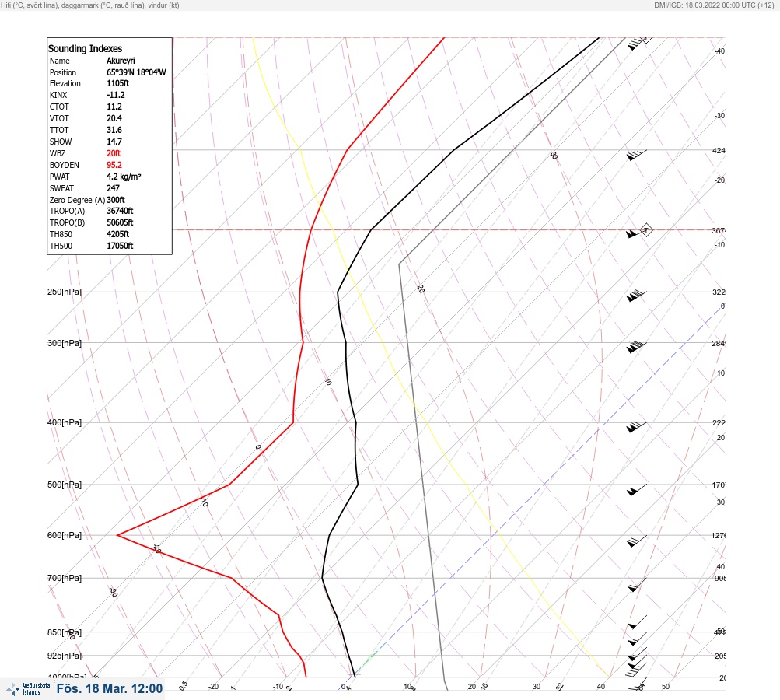Click the 600[hPa] pressure label

click(x=65, y=535)
